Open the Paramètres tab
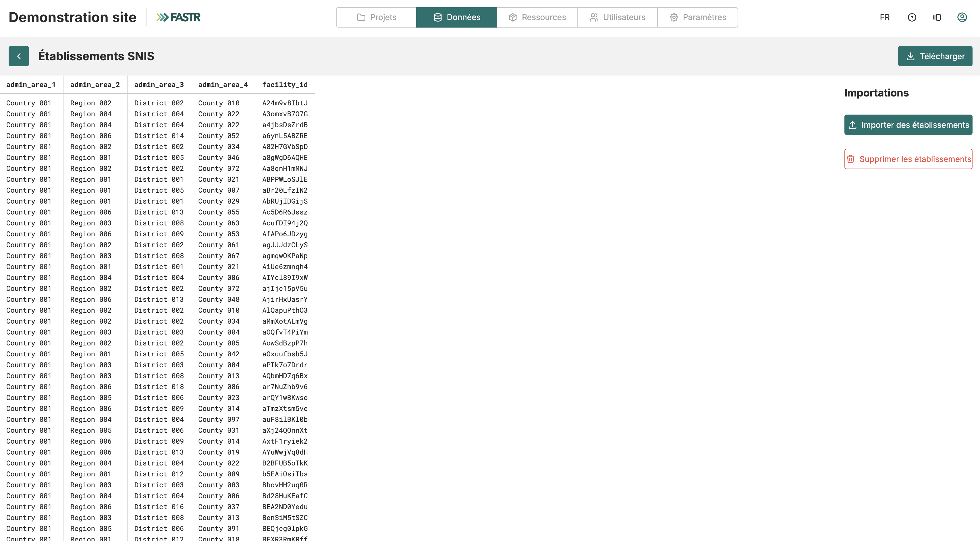Screen dimensions: 980x541 point(697,18)
